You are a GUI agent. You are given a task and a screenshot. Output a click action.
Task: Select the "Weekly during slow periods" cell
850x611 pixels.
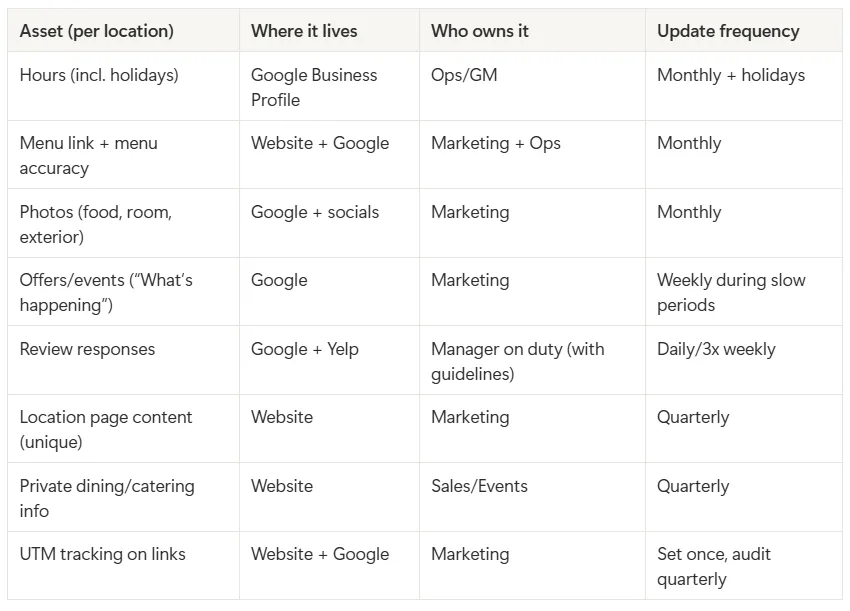point(731,292)
